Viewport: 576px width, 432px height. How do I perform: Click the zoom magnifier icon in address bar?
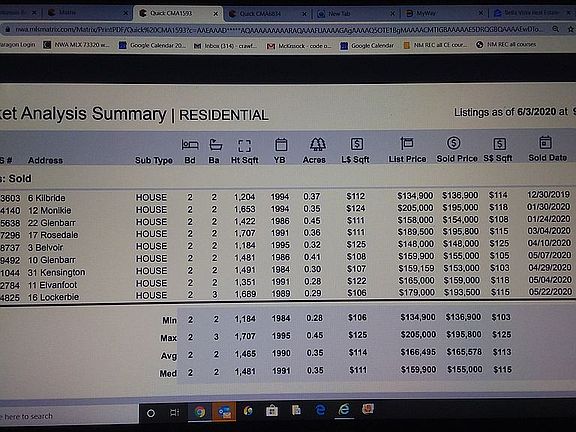coord(555,29)
